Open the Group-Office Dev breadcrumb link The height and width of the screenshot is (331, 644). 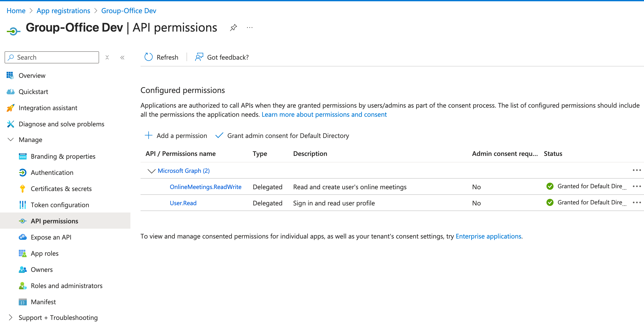[129, 11]
